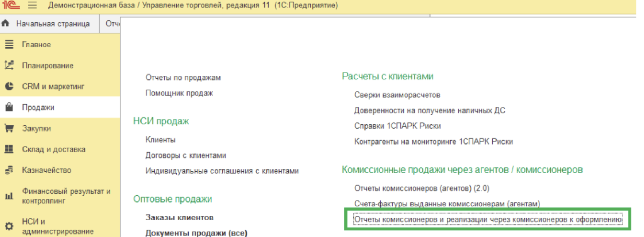Open the Начальная страница tab

coord(53,24)
